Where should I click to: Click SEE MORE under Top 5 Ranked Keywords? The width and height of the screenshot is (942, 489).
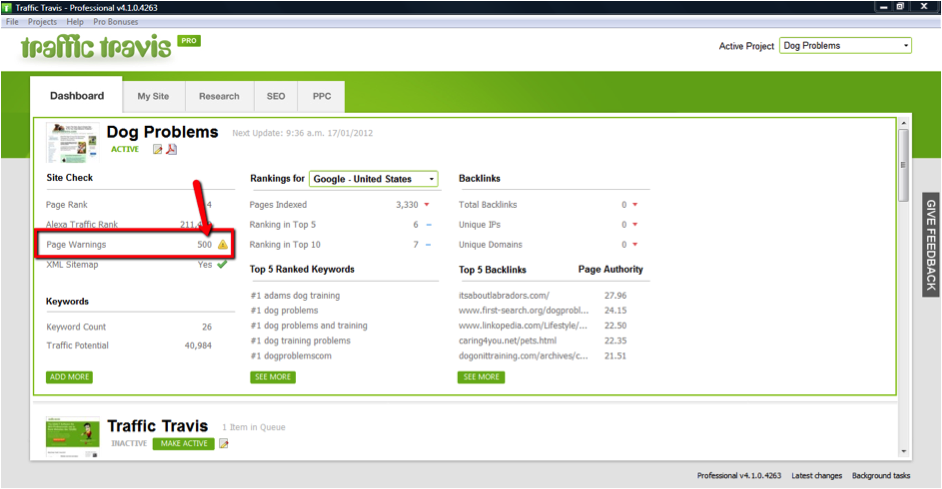point(273,377)
